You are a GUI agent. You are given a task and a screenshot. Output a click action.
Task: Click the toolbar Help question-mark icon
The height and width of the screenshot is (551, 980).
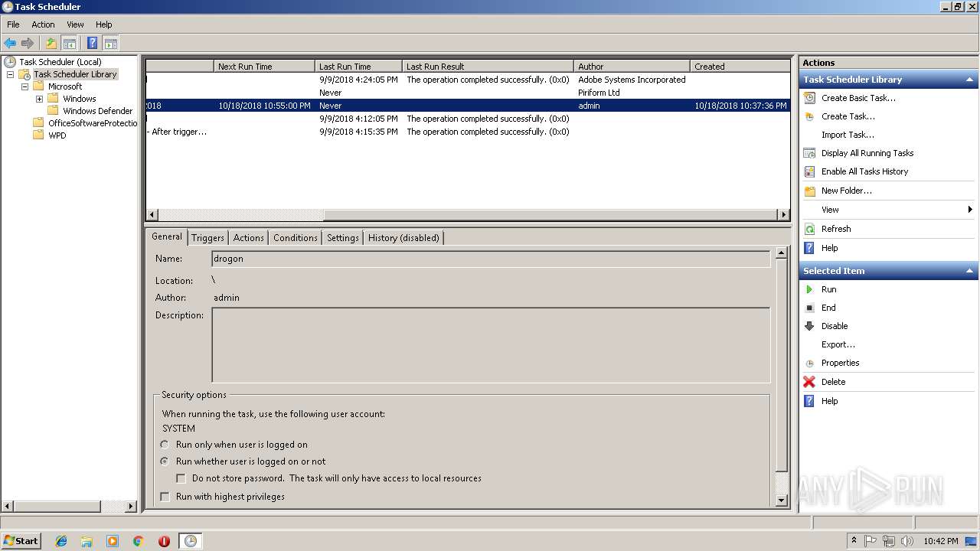coord(93,44)
